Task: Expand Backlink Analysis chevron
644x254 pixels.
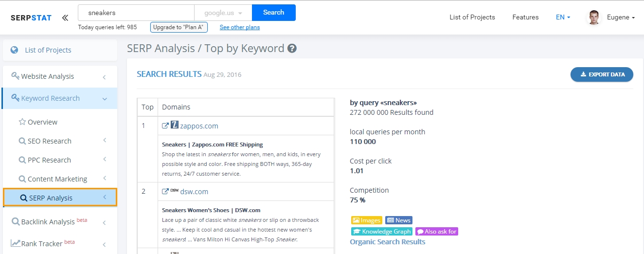Action: [105, 223]
